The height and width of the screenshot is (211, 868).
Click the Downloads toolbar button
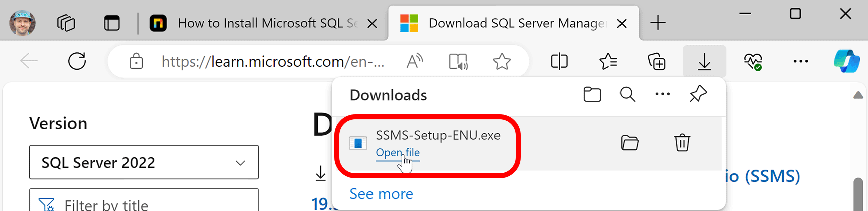click(704, 61)
